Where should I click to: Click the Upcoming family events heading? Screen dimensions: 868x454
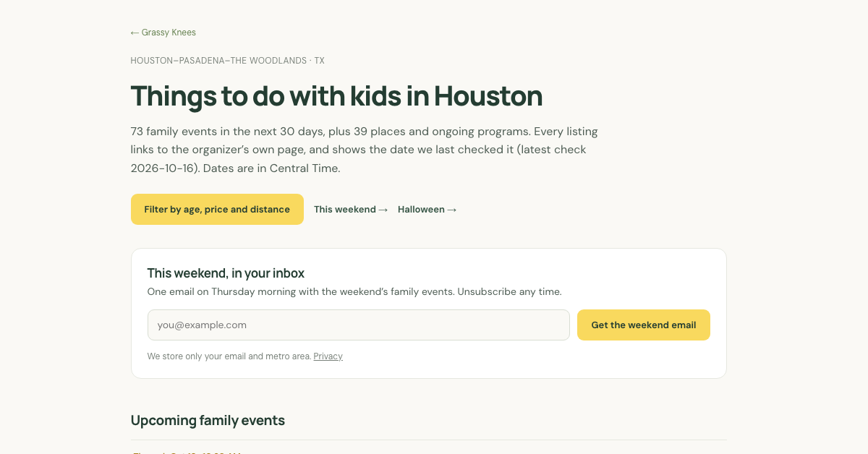pos(208,420)
